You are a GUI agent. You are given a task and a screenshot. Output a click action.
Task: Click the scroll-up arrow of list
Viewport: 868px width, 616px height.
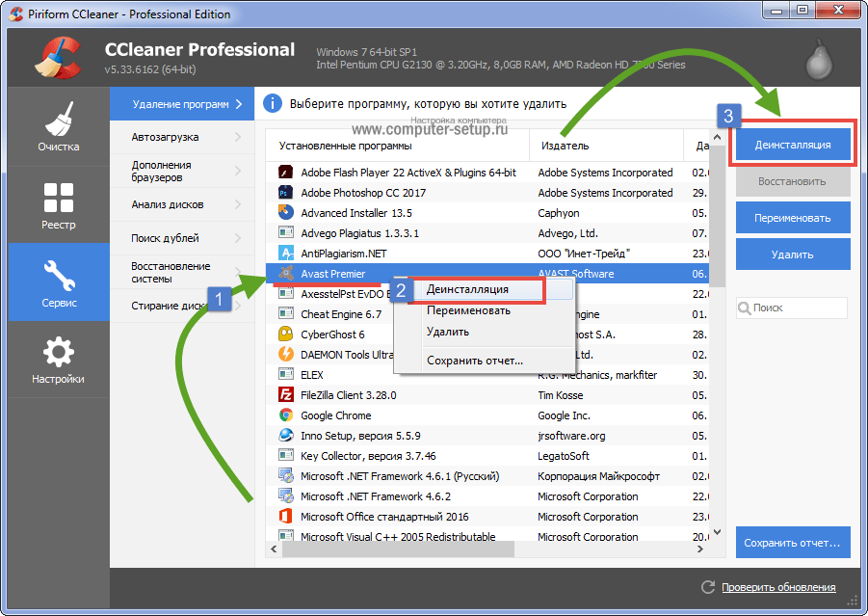pyautogui.click(x=718, y=137)
